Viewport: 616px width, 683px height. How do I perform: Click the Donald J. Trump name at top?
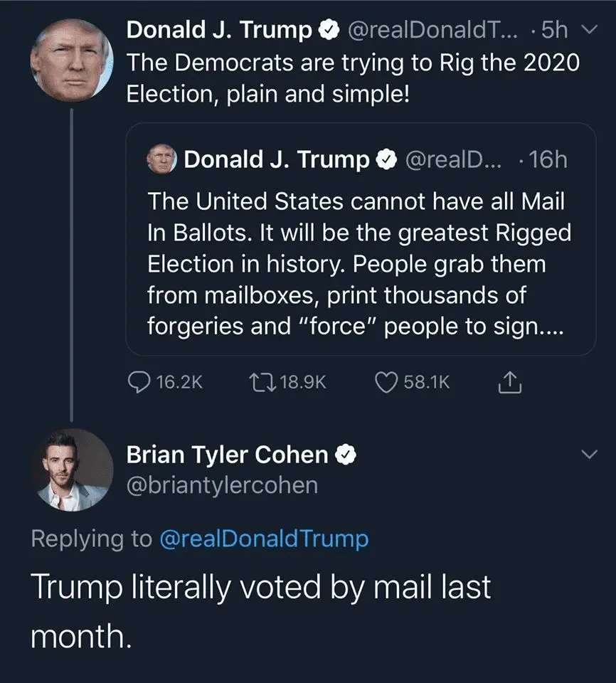[x=218, y=30]
